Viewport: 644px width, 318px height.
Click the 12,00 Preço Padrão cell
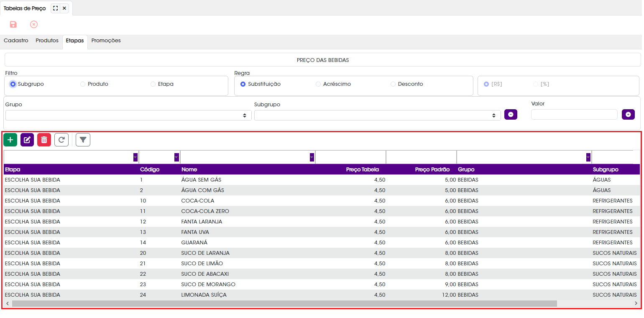click(x=449, y=295)
